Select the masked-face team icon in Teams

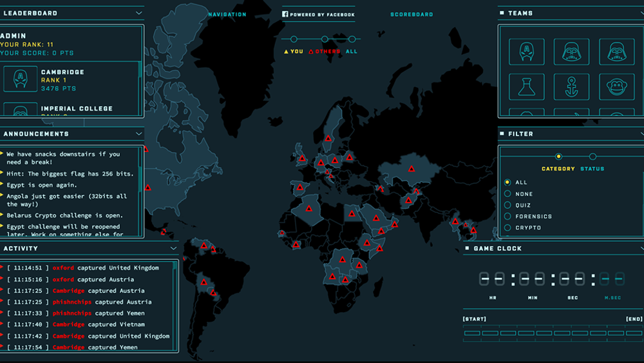click(527, 52)
